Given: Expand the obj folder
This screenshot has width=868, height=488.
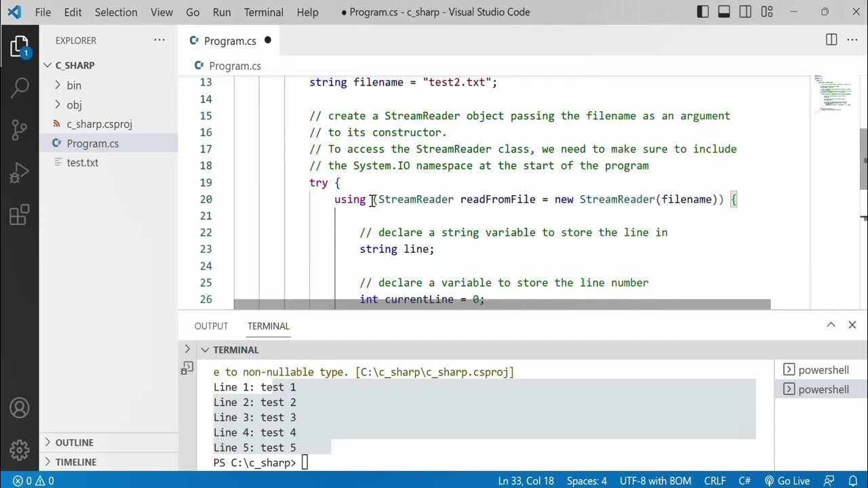Looking at the screenshot, I should (108, 105).
